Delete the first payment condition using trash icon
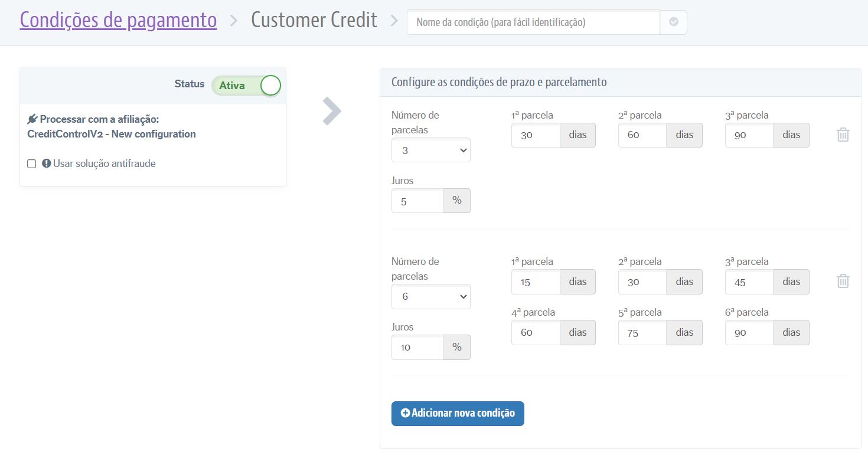Image resolution: width=868 pixels, height=455 pixels. 843,135
